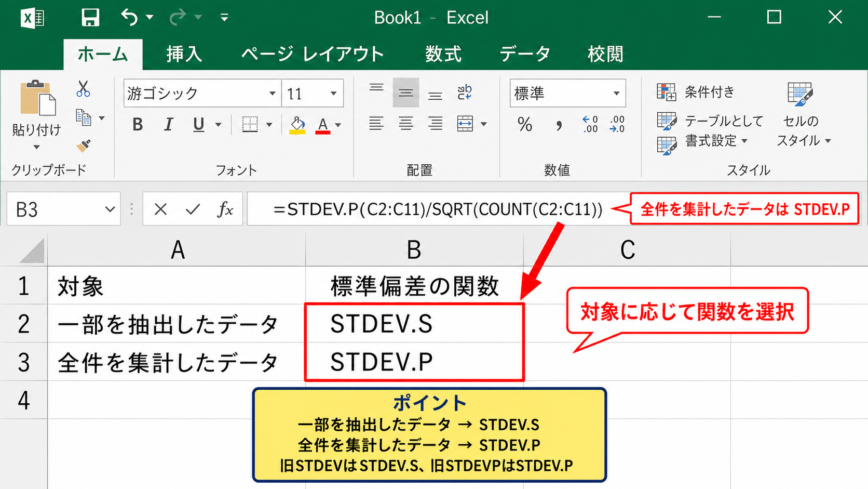
Task: Apply Comma Style format
Action: click(x=559, y=125)
